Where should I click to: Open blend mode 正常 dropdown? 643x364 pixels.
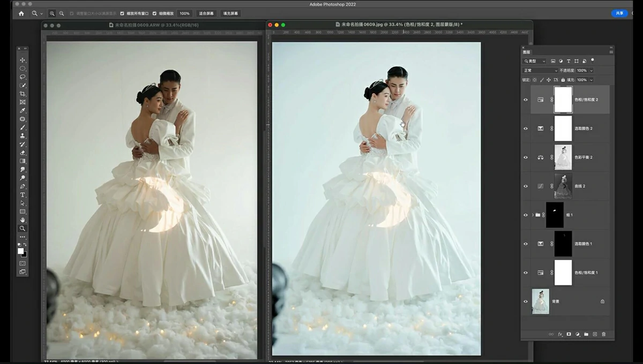coord(540,70)
